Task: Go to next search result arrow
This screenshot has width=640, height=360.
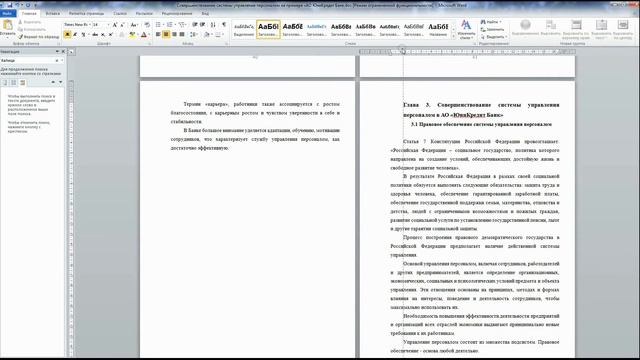Action: 60,82
